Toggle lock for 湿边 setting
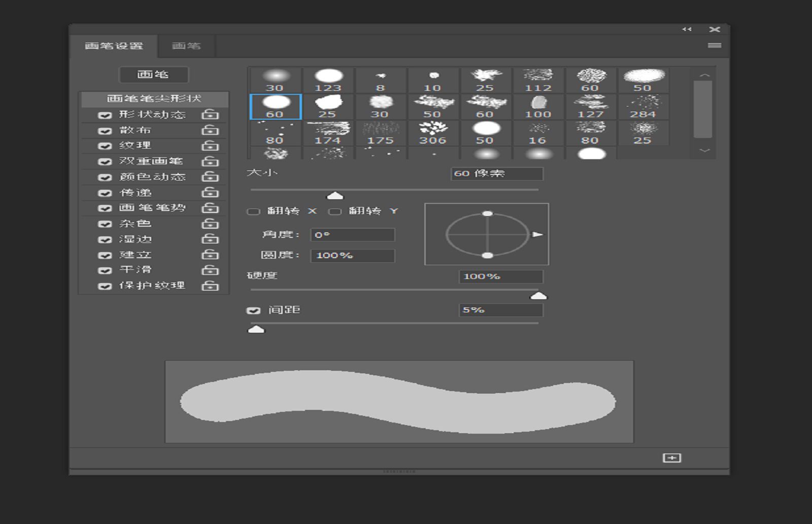Screen dimensions: 812x524 (x=210, y=239)
